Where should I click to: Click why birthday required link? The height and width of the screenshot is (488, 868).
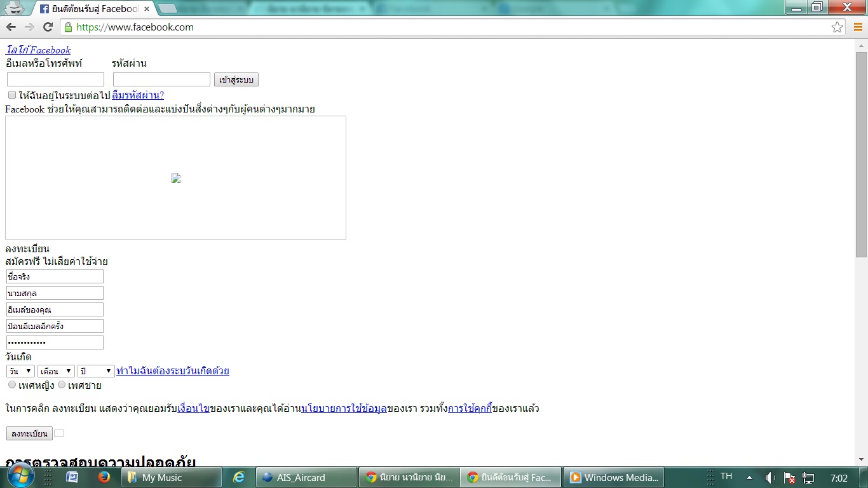coord(173,371)
